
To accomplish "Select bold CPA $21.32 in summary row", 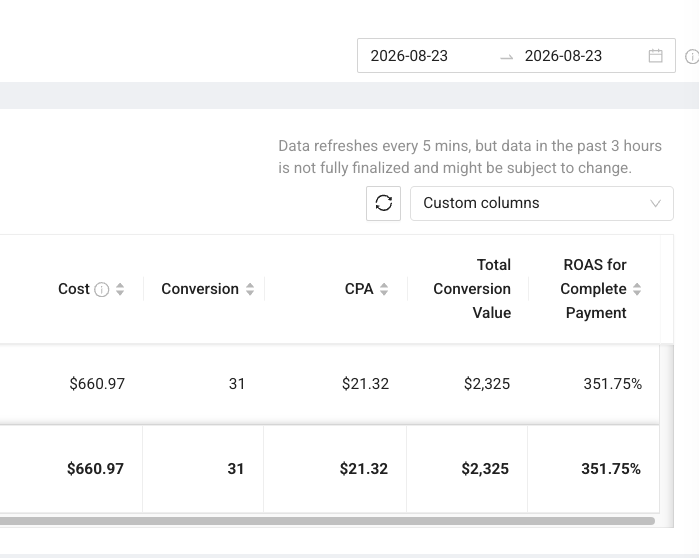I will (364, 469).
